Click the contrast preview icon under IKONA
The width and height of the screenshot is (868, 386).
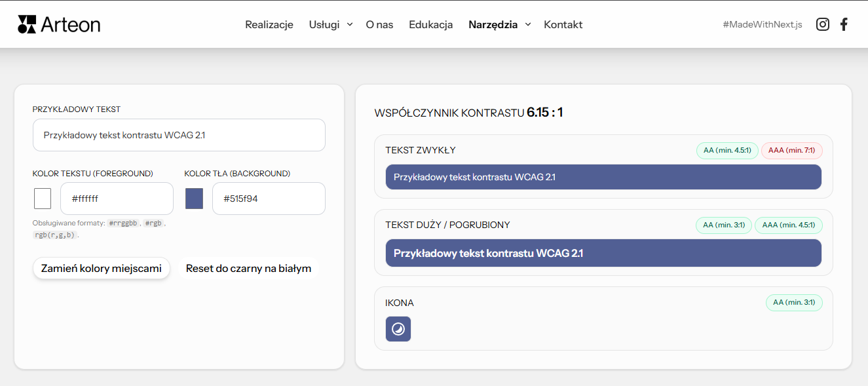tap(398, 328)
